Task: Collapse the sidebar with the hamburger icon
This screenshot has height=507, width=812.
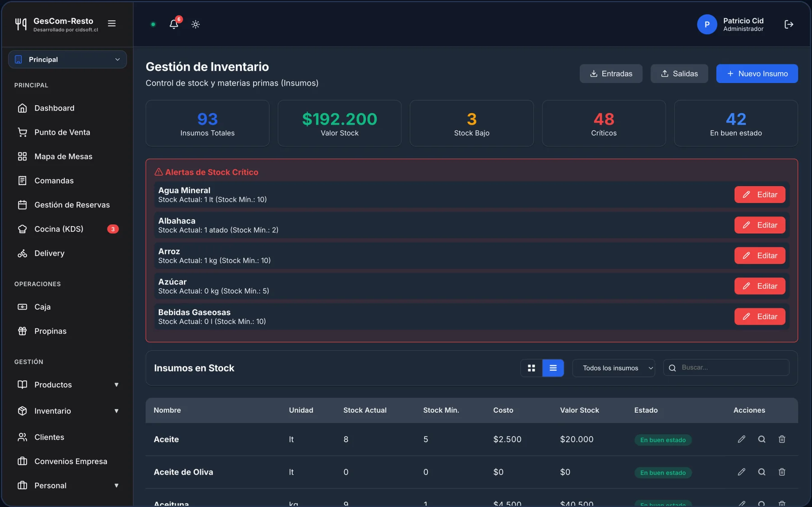Action: click(112, 23)
